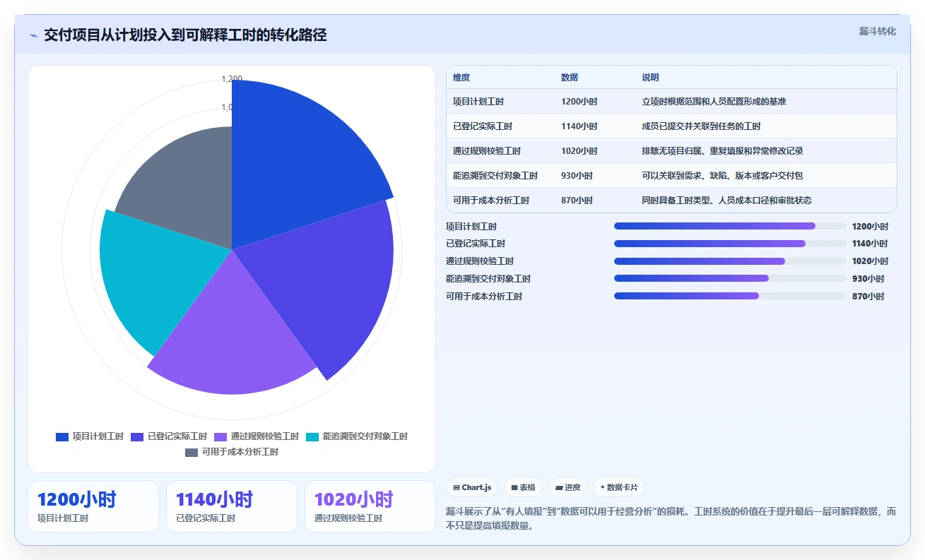Toggle 能追溯到交付对象工时 legend color box
The image size is (925, 560).
click(312, 436)
